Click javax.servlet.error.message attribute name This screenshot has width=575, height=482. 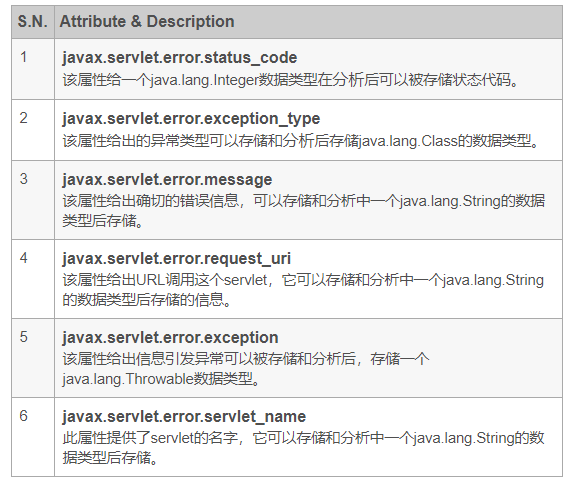click(167, 179)
